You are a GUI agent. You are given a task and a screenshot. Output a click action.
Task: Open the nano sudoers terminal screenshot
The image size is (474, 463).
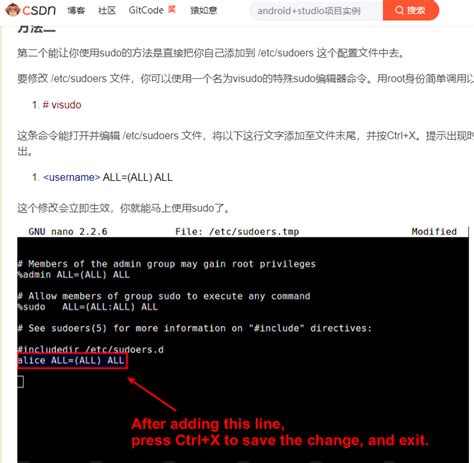click(243, 345)
